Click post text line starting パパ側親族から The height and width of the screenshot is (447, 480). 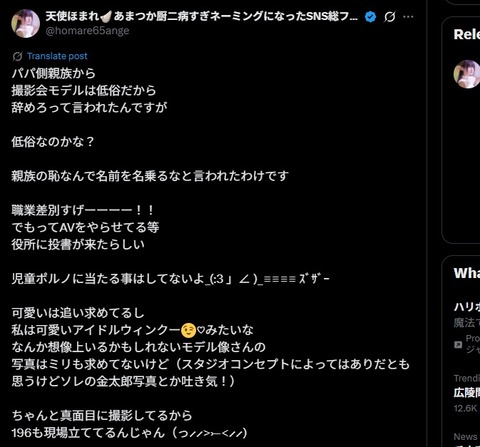point(53,73)
